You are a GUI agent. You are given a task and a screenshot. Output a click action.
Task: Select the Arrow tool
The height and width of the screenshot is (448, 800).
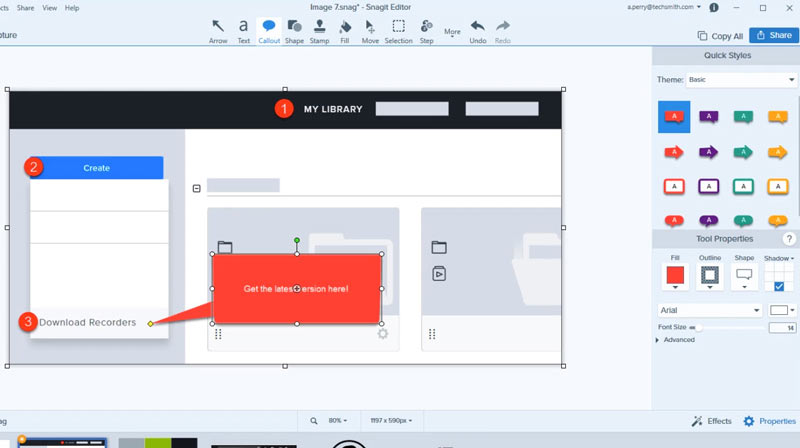pos(218,29)
